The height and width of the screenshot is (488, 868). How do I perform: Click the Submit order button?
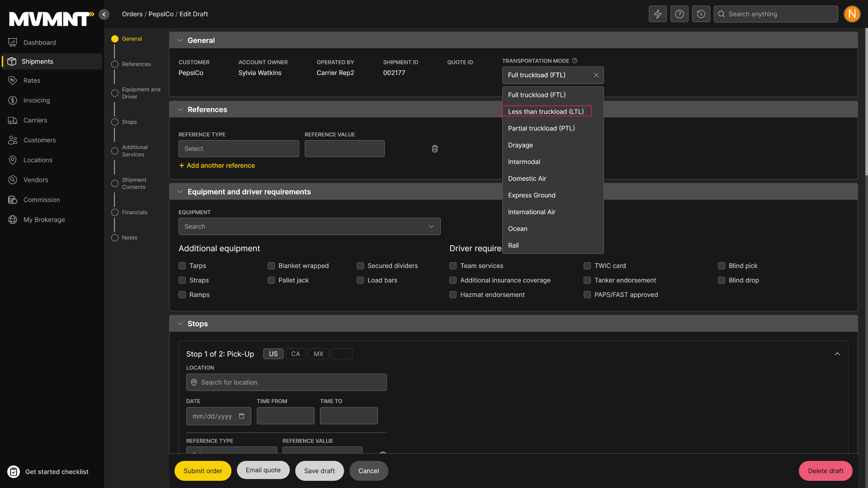203,471
